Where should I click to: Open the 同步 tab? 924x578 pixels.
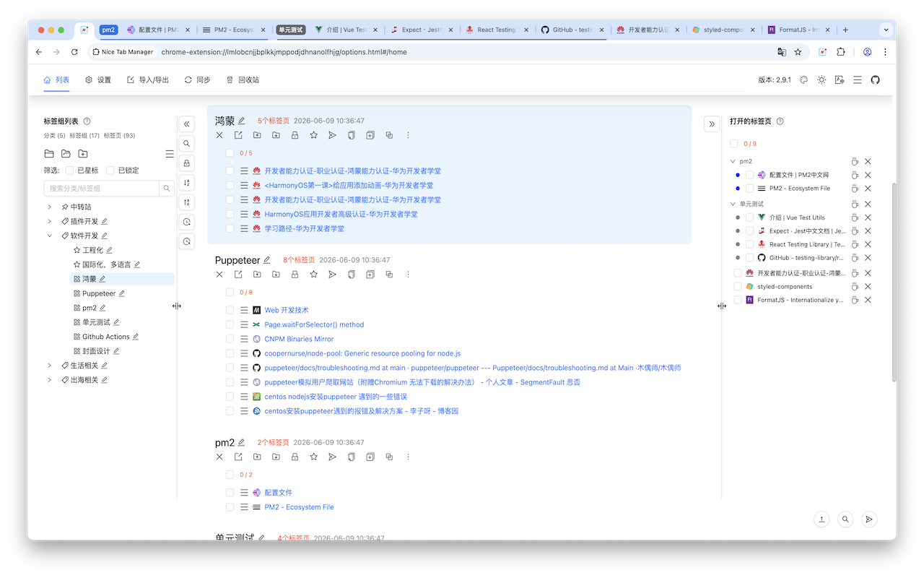[197, 80]
